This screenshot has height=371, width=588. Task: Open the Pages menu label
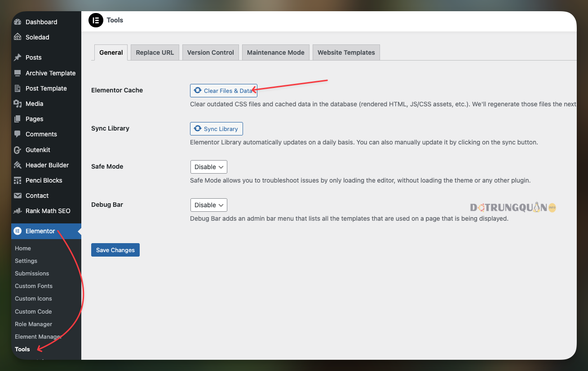(35, 119)
